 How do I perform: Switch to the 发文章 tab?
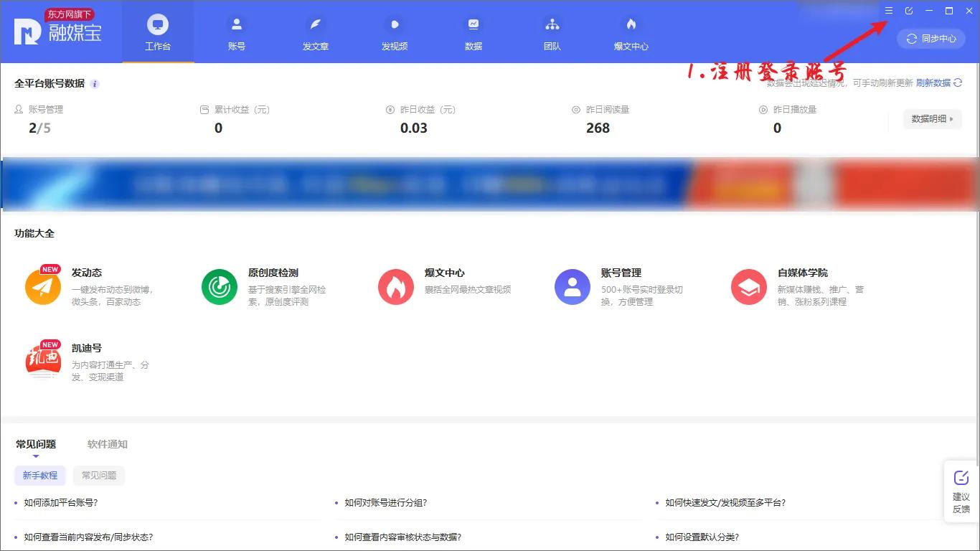point(316,32)
